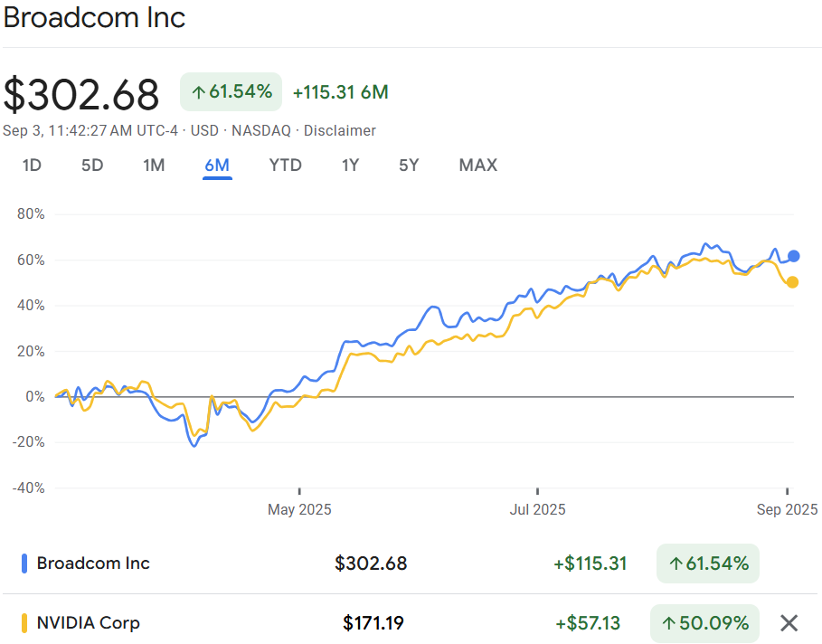The width and height of the screenshot is (822, 644).
Task: Click the blue Broadcom endpoint dot on chart
Action: click(793, 256)
